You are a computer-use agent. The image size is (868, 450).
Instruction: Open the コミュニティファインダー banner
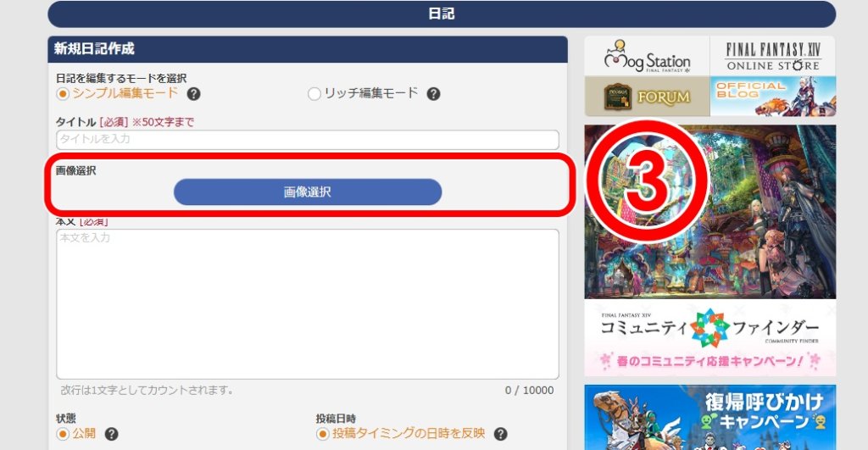pyautogui.click(x=710, y=338)
